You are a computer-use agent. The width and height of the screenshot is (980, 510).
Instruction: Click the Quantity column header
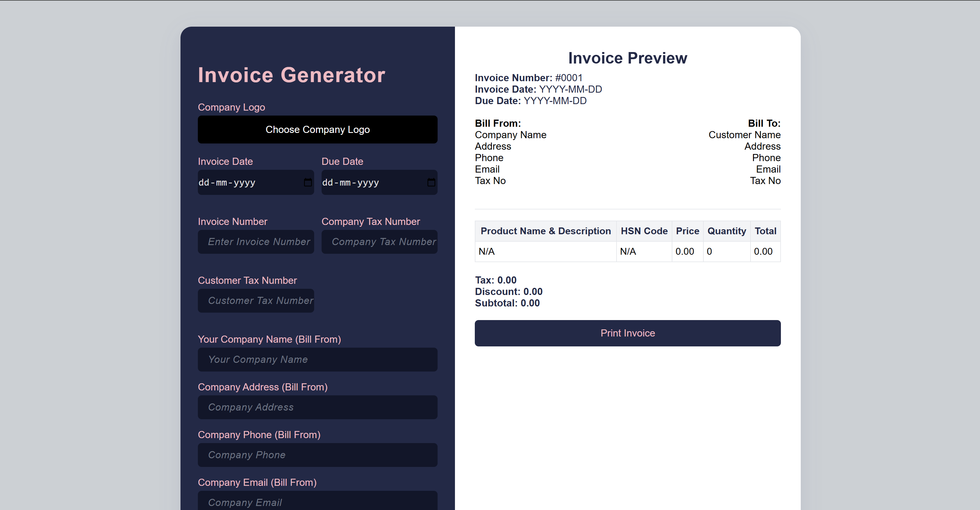(727, 231)
